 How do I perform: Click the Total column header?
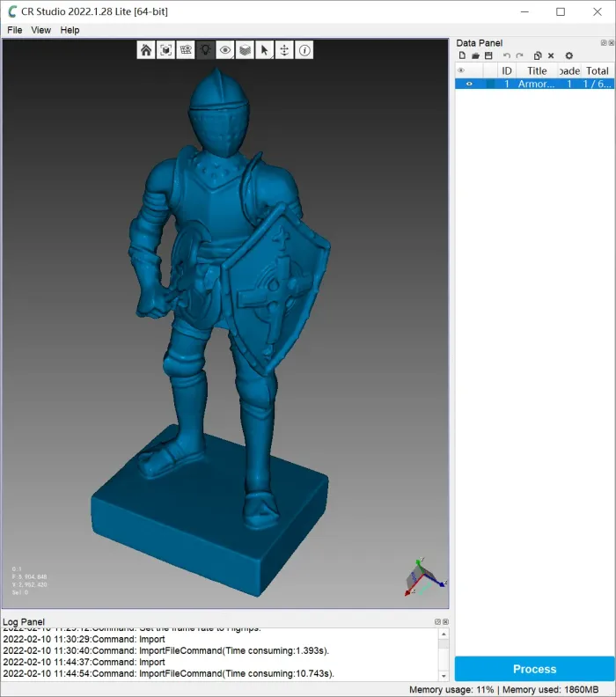coord(597,70)
